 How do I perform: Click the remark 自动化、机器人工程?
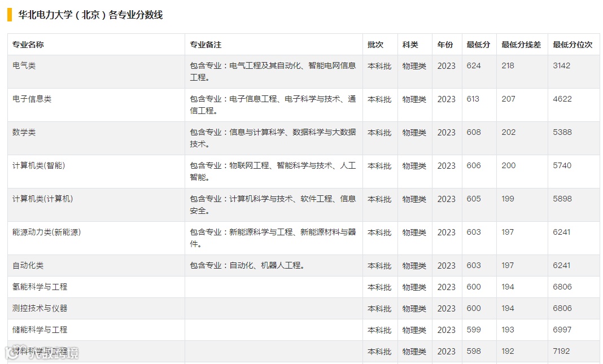[x=248, y=266]
